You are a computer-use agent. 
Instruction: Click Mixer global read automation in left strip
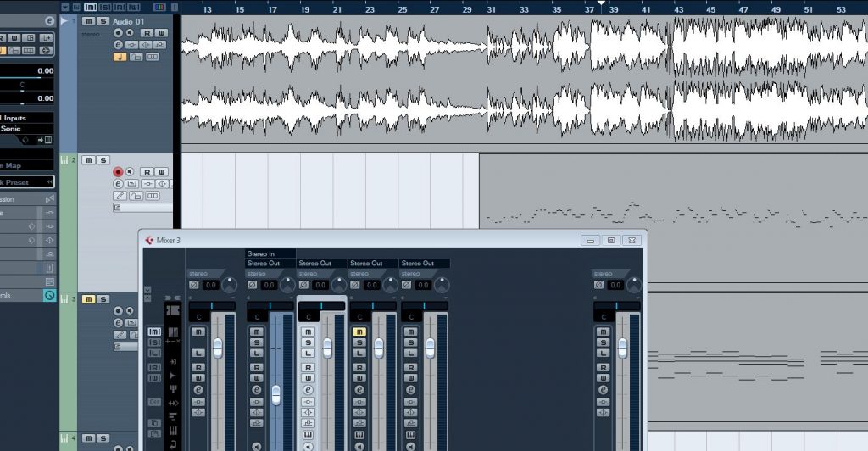point(154,367)
